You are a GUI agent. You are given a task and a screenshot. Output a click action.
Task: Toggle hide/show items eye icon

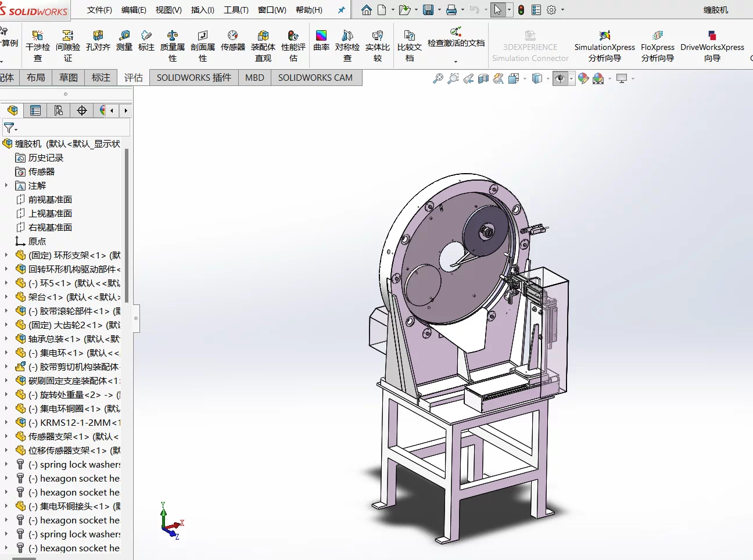(560, 78)
